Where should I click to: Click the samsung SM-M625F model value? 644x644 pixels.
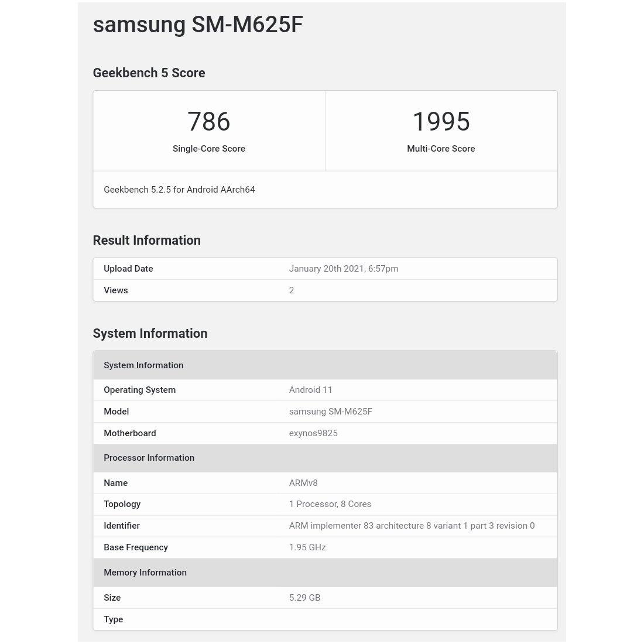pyautogui.click(x=331, y=412)
